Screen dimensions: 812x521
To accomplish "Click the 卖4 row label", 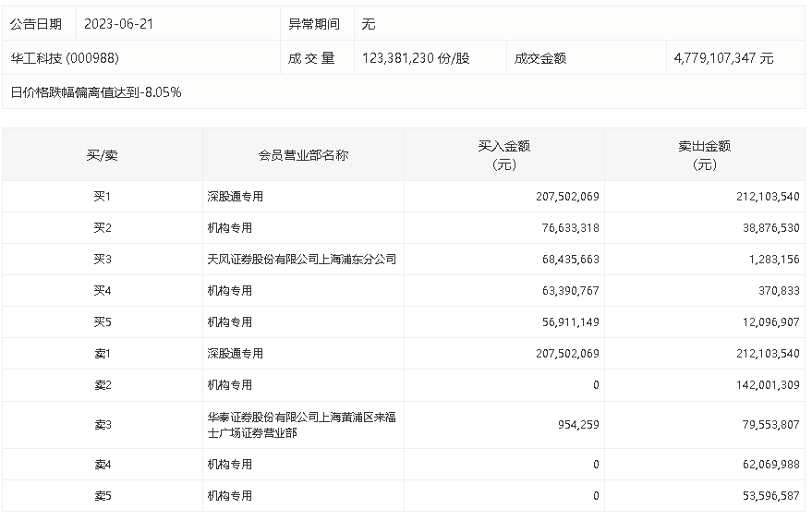I will pyautogui.click(x=102, y=465).
